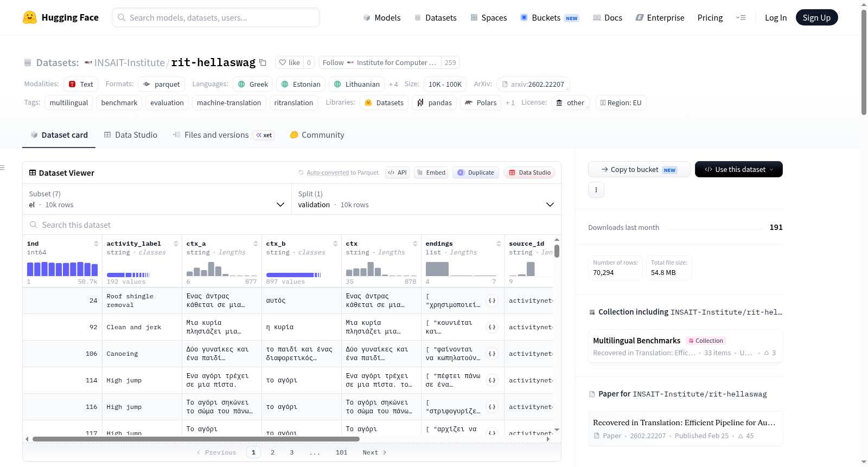Open the Dataset card tab

click(59, 135)
